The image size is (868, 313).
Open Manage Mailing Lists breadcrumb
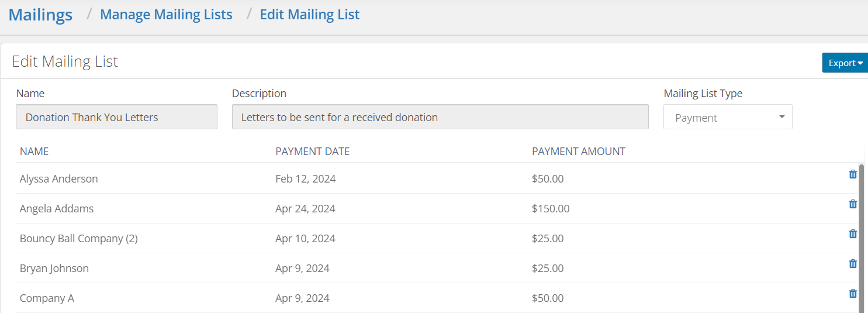(166, 15)
